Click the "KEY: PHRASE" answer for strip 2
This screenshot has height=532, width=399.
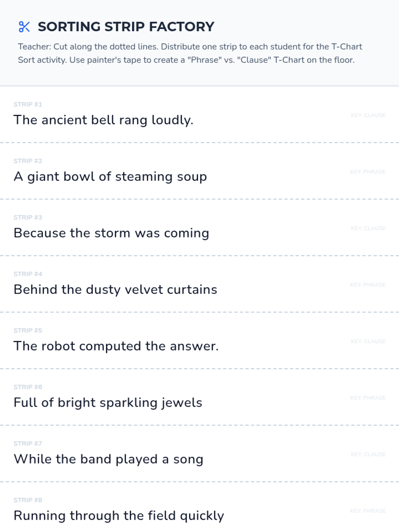(x=368, y=172)
